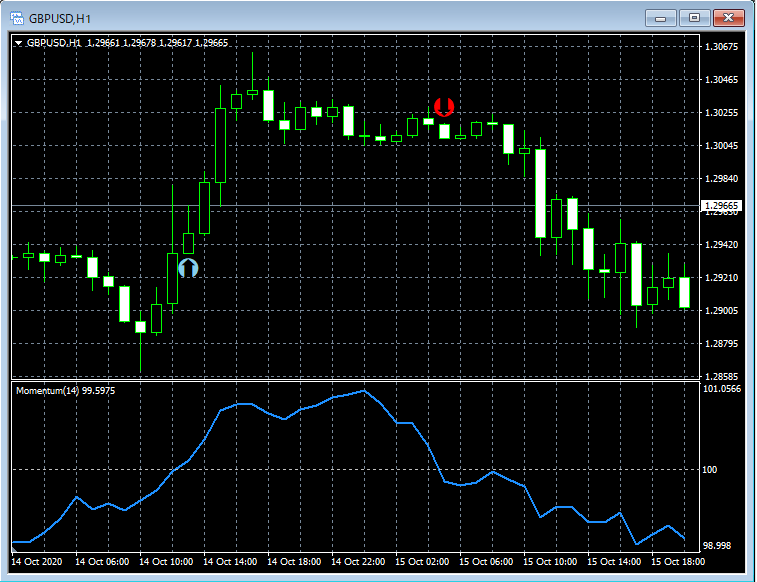Viewport: 757px width, 582px height.
Task: Expand the triangle next to GBPUSD,H1 label
Action: [18, 43]
